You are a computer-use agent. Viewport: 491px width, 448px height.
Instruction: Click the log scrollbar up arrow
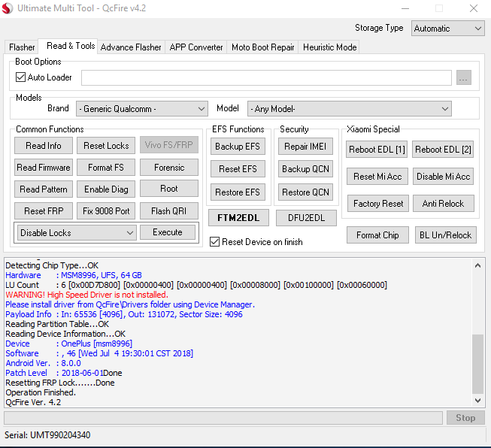click(x=477, y=265)
